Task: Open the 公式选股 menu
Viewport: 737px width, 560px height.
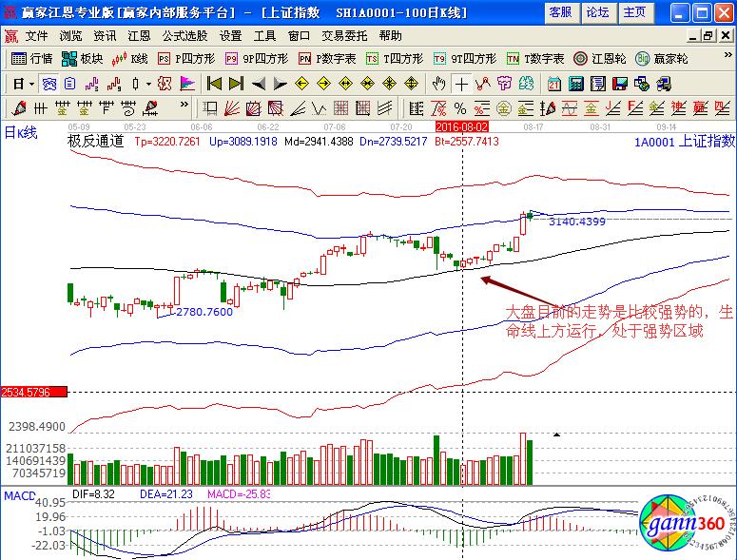Action: tap(184, 35)
